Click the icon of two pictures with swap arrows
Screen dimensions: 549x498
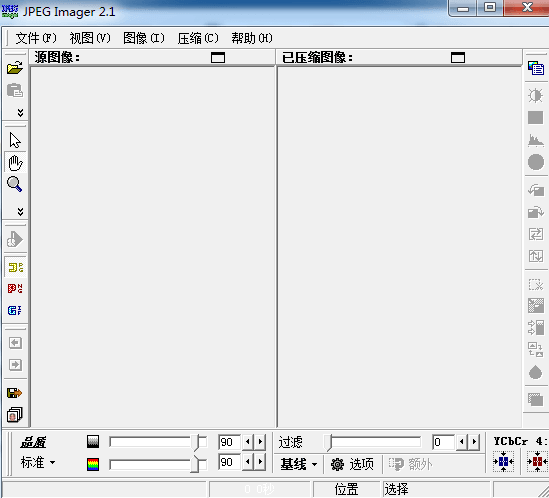(536, 350)
